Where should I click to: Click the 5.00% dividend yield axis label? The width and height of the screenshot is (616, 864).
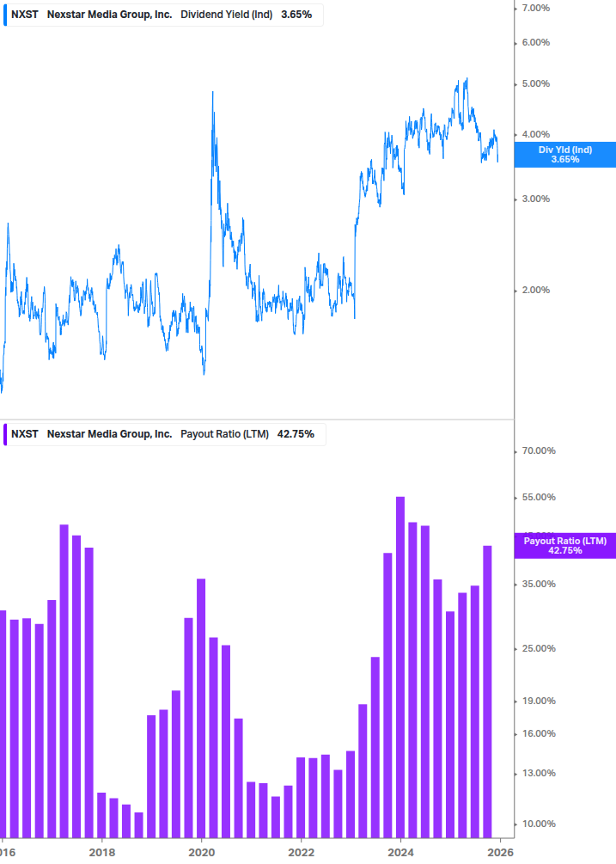pos(535,83)
